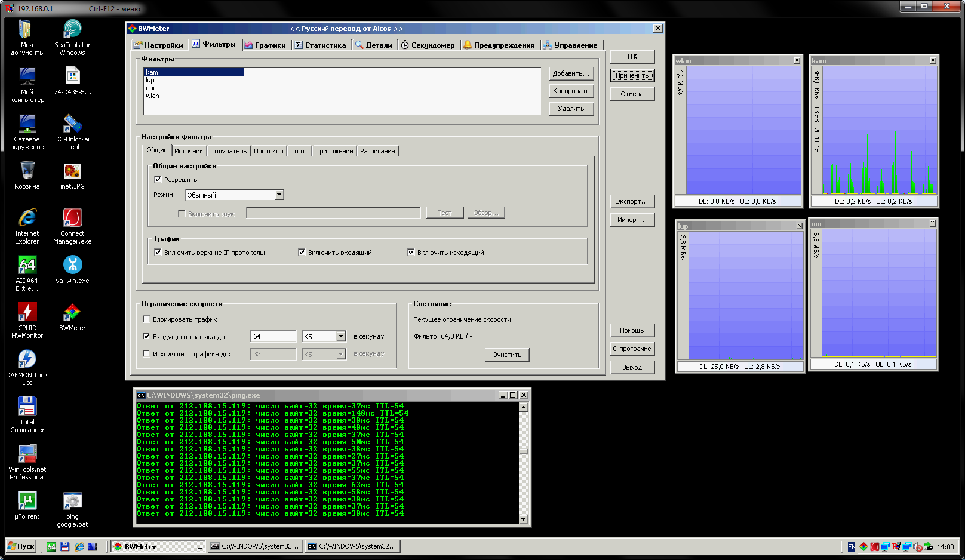
Task: Open the Протокол filter settings tab
Action: [268, 151]
